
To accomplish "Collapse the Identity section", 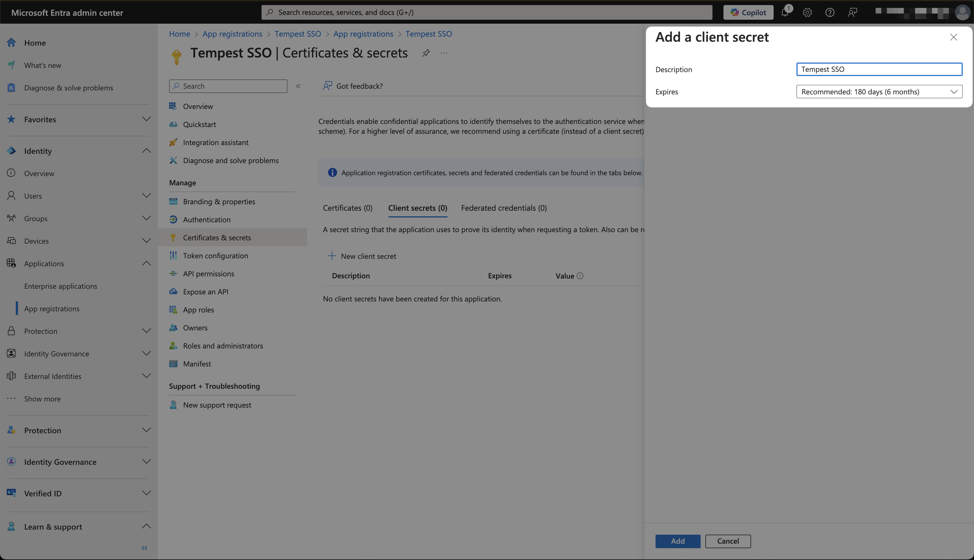I will pos(146,151).
